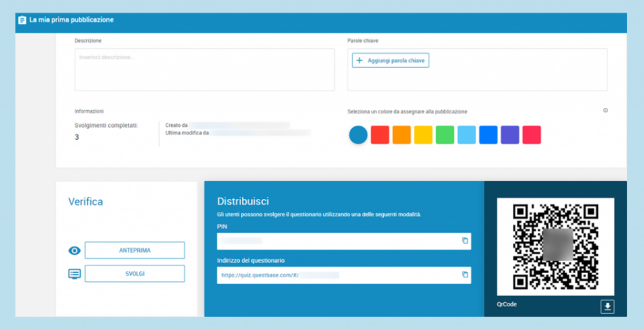
Task: Open the ANTEPRIMA preview button
Action: [135, 251]
